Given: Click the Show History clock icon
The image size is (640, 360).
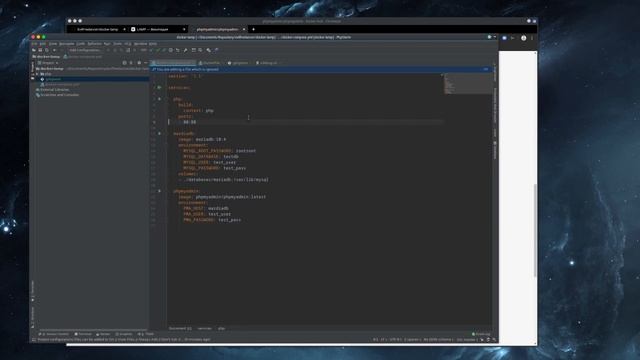Looking at the screenshot, I should pyautogui.click(x=171, y=50).
